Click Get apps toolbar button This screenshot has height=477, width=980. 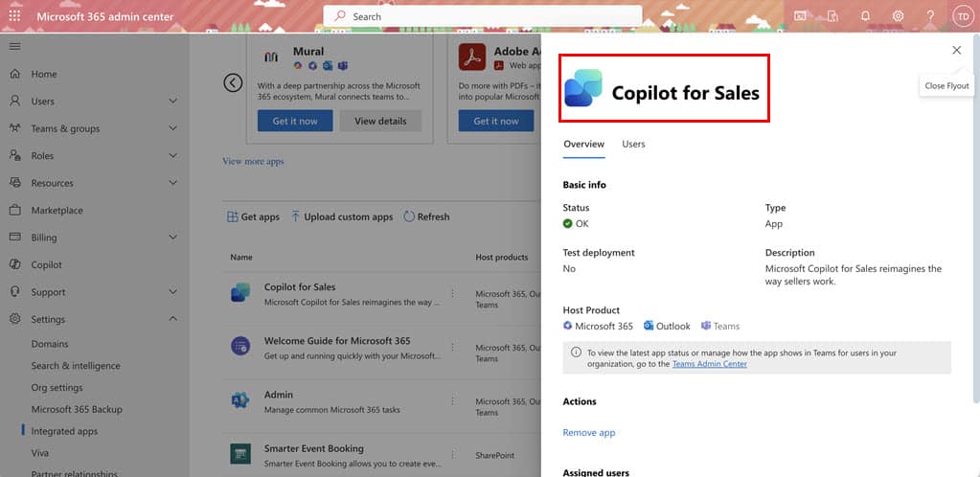coord(253,216)
